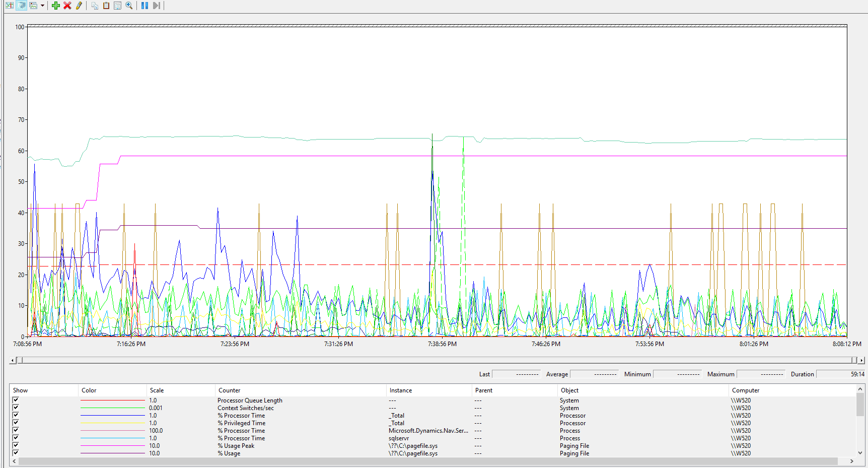
Task: Click the time range slider left arrow
Action: click(x=13, y=360)
